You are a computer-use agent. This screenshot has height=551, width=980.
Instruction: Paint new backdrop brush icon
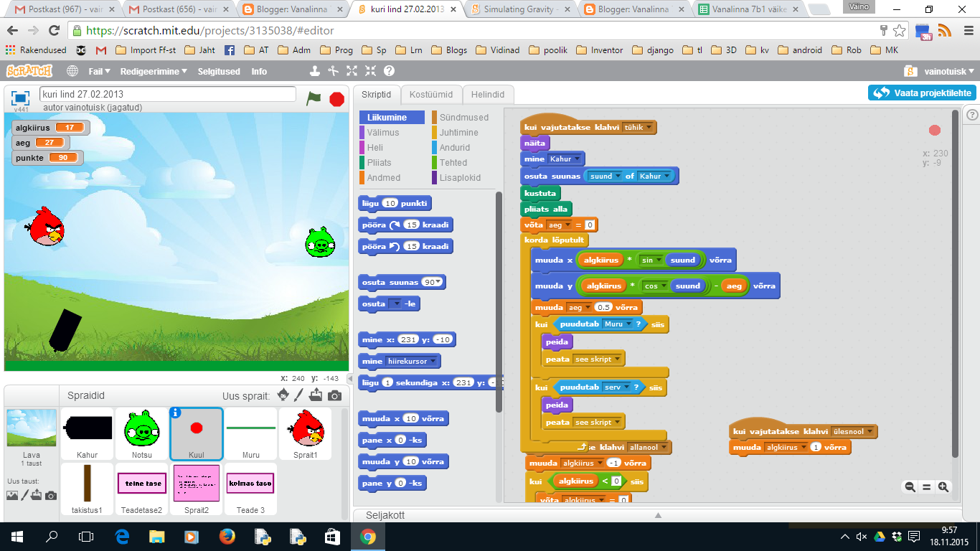[24, 495]
